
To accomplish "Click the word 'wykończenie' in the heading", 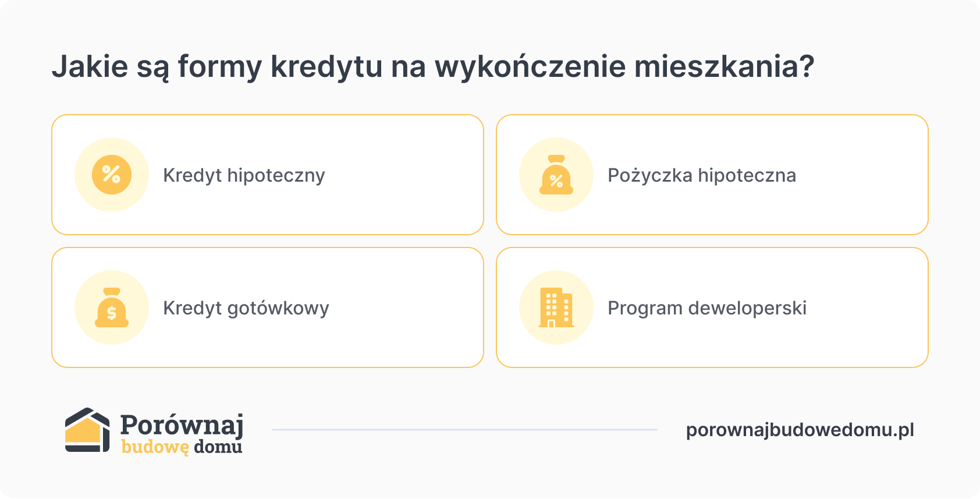I will tap(531, 66).
